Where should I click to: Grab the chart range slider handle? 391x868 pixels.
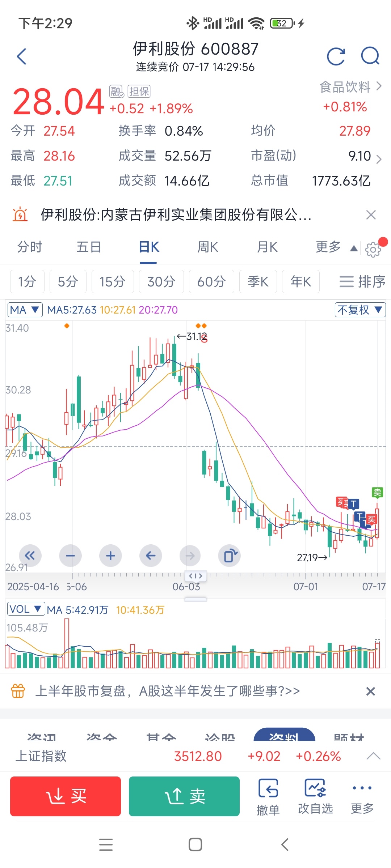195,576
